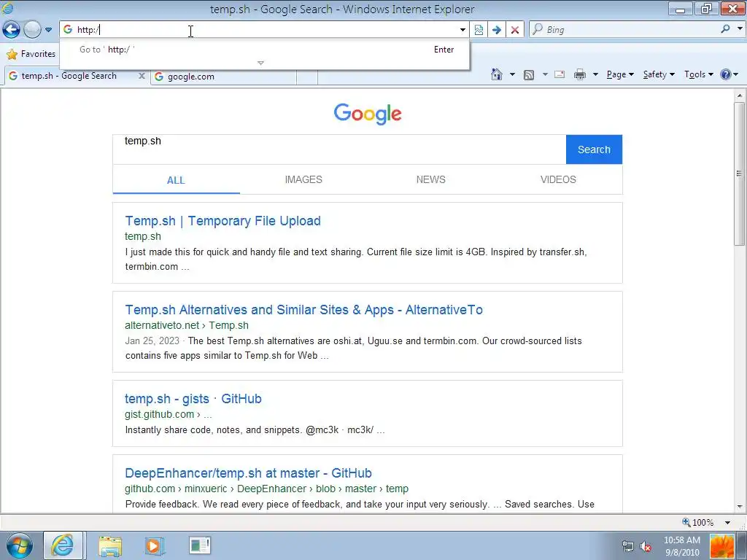Image resolution: width=747 pixels, height=560 pixels.
Task: Open the AlternativeTo Temp.sh Alternatives result
Action: [x=303, y=310]
